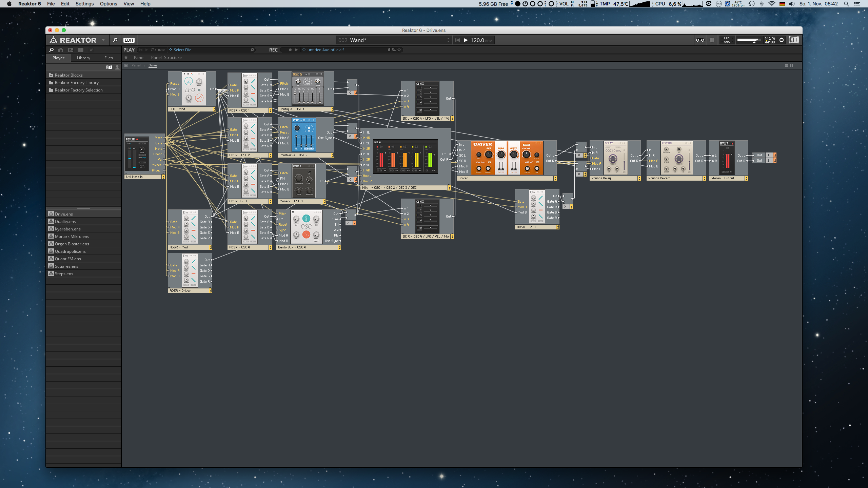Click the player file search magnifier icon
Image resolution: width=868 pixels, height=488 pixels.
252,50
